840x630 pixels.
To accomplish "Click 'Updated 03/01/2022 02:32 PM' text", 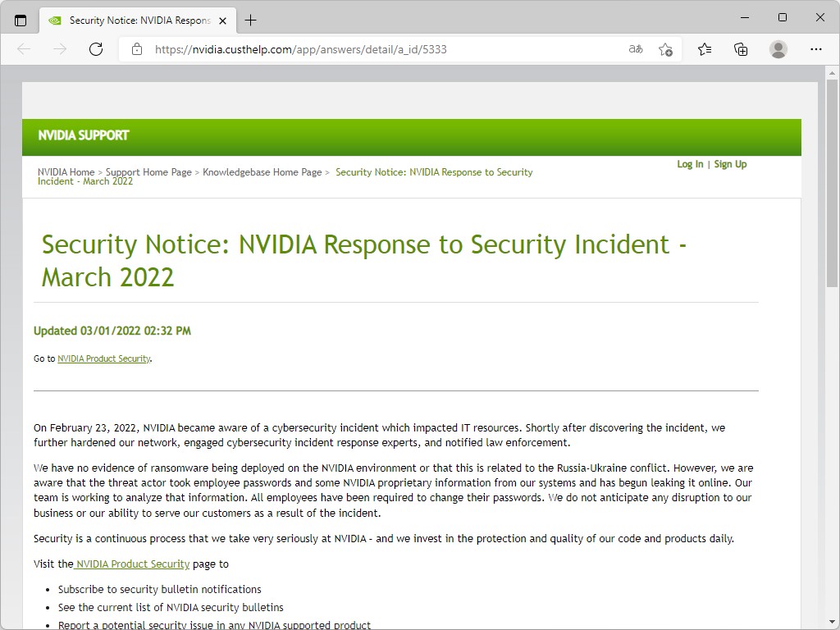I will click(112, 331).
